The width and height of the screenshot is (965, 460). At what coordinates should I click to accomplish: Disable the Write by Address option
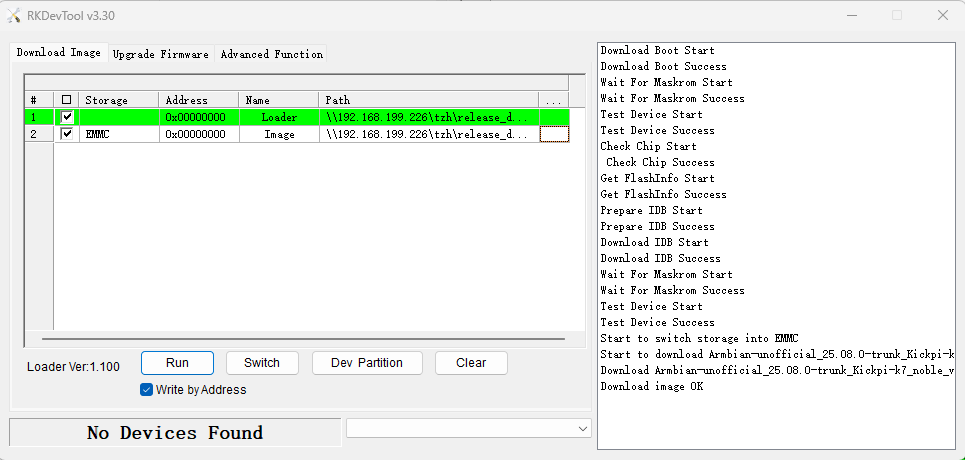coord(147,390)
